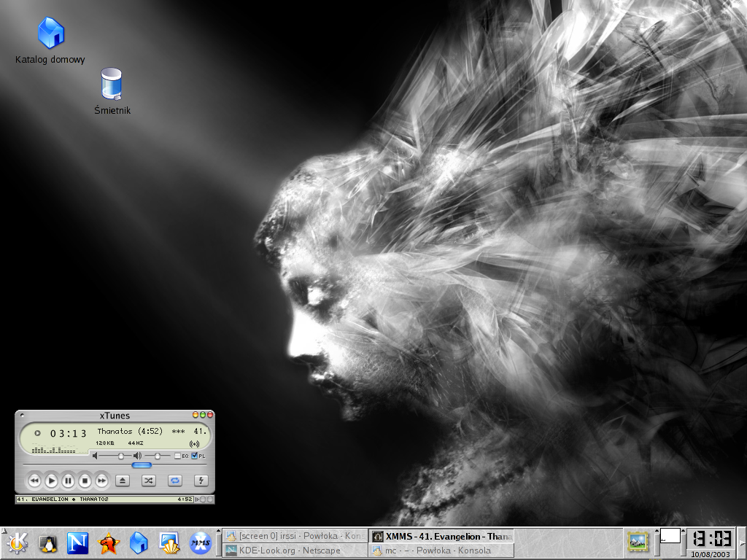Click the track number 41. in display

coord(200,432)
